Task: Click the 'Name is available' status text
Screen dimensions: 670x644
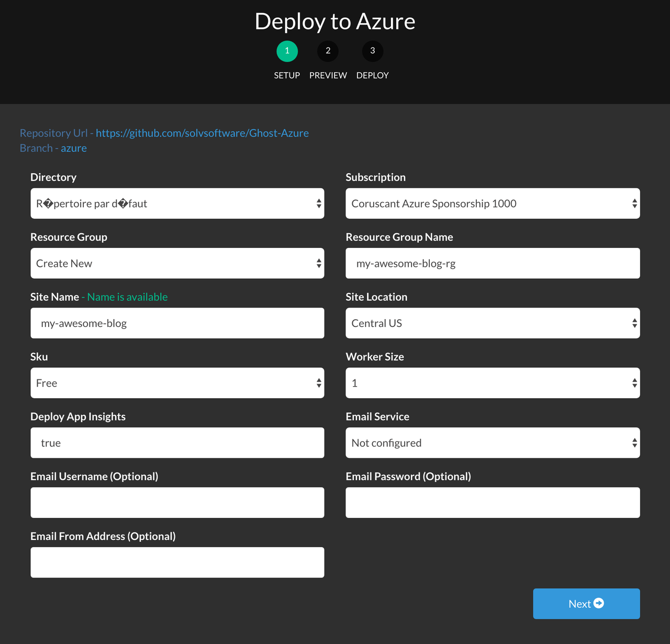Action: tap(127, 297)
